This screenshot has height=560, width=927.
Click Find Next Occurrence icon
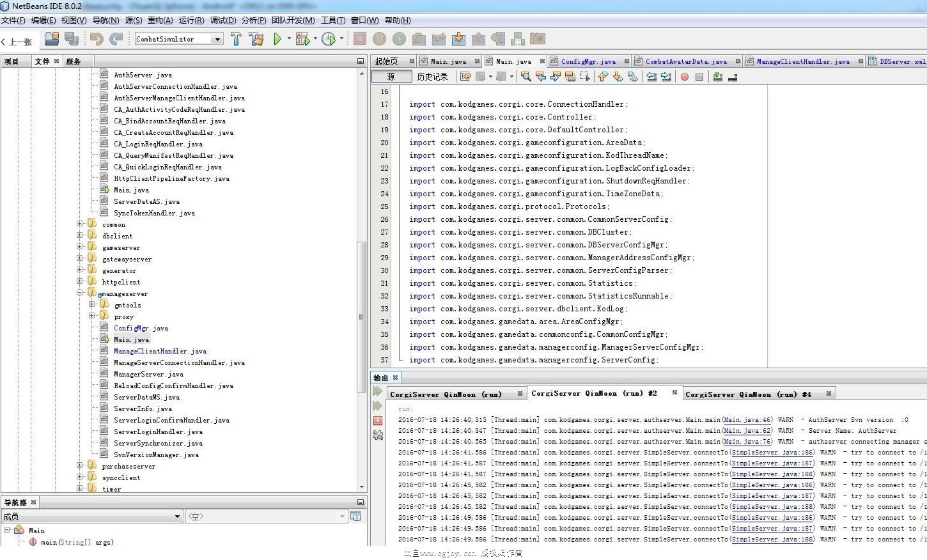point(555,77)
